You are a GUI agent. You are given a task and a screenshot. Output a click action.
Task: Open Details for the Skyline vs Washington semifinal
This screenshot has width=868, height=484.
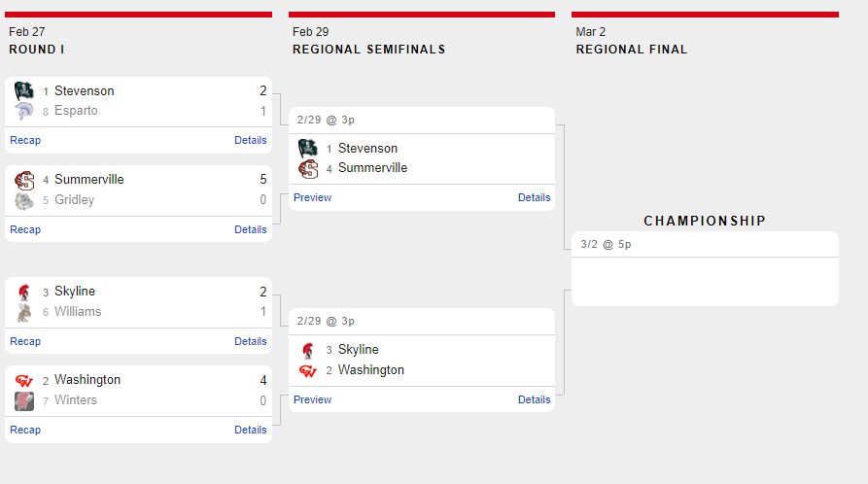point(535,399)
